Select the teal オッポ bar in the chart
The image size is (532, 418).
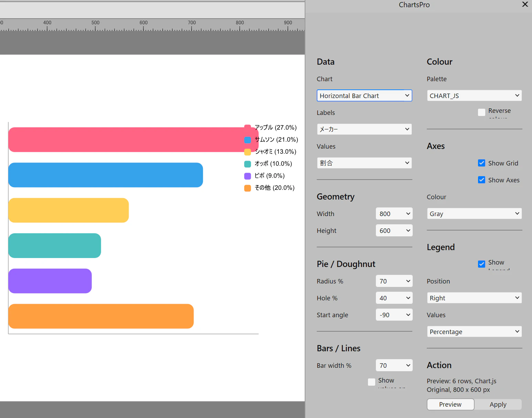pyautogui.click(x=55, y=246)
